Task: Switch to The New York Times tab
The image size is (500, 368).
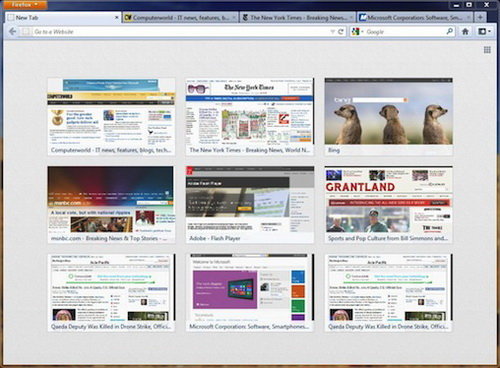Action: [x=298, y=17]
